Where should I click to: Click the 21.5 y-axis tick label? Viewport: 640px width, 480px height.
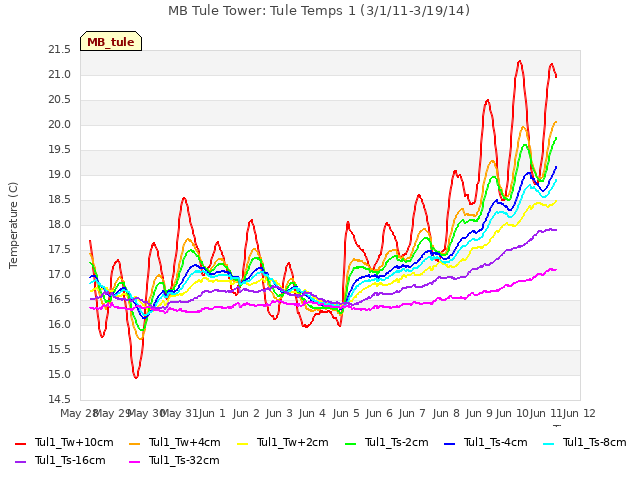(x=60, y=50)
